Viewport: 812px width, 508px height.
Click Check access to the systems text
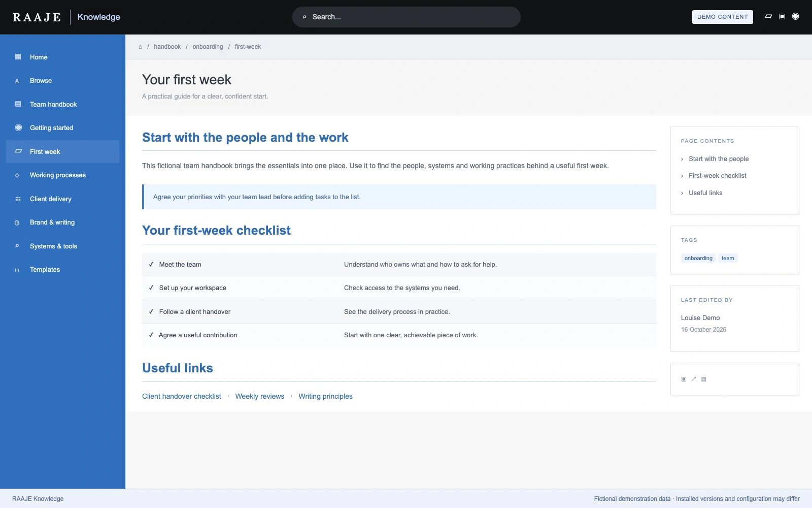pos(402,288)
